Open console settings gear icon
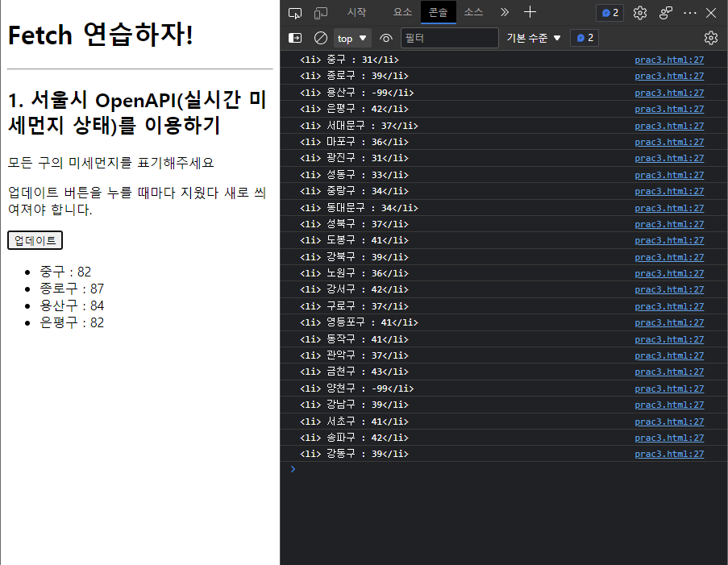728x565 pixels. click(710, 38)
